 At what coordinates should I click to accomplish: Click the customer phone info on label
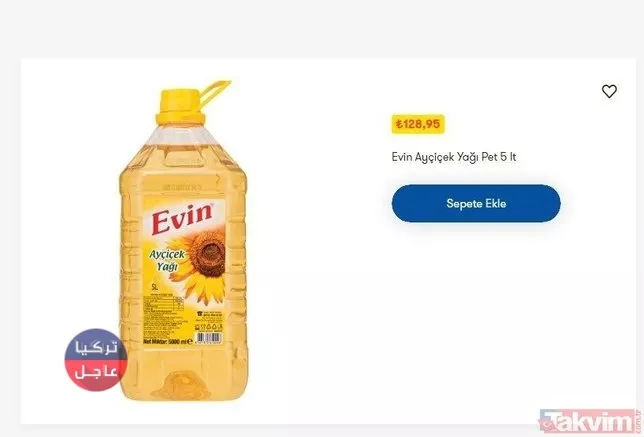(209, 314)
